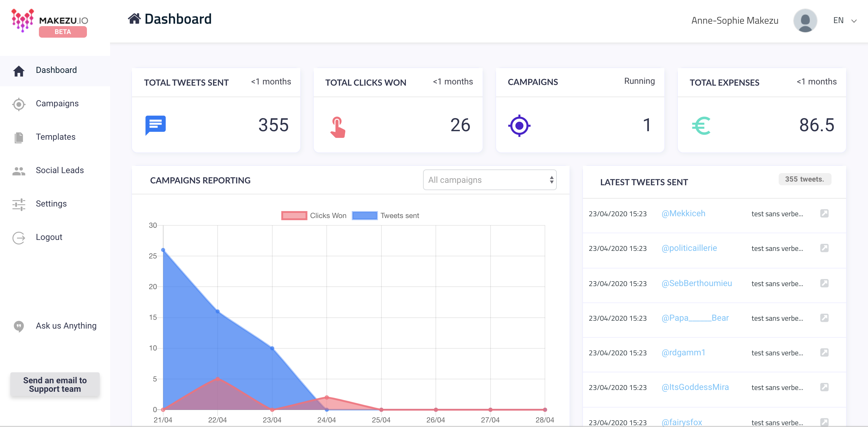This screenshot has height=427, width=868.
Task: Expand the EN language selector
Action: coord(838,21)
